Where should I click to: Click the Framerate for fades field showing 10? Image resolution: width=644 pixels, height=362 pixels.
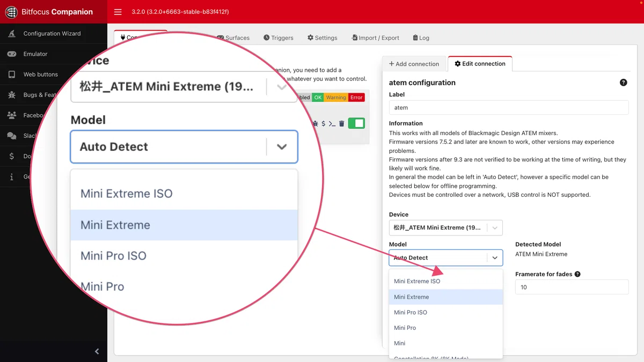pyautogui.click(x=572, y=287)
